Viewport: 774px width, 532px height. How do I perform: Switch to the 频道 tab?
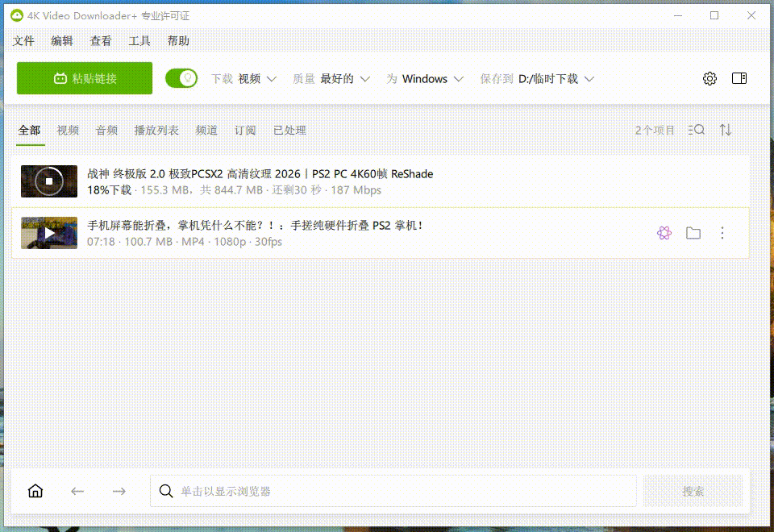coord(206,131)
